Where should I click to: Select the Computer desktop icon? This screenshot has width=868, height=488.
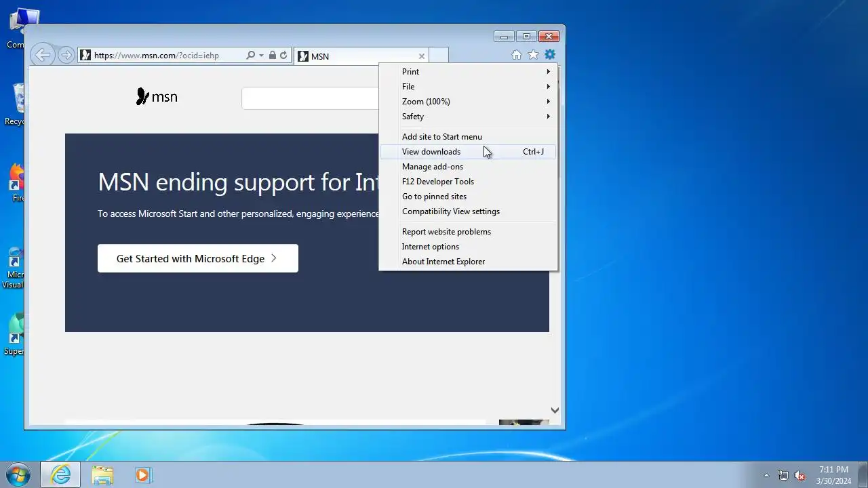(17, 28)
